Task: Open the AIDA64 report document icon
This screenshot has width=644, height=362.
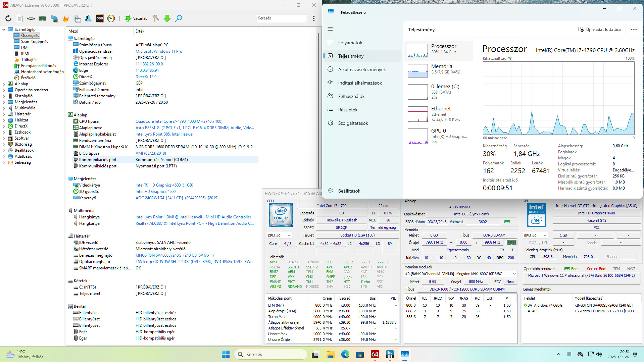Action: click(20, 18)
